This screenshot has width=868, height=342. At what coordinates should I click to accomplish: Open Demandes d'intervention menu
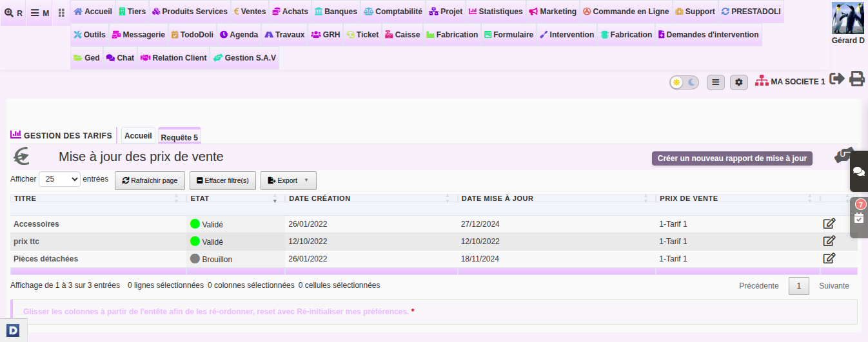coord(708,35)
